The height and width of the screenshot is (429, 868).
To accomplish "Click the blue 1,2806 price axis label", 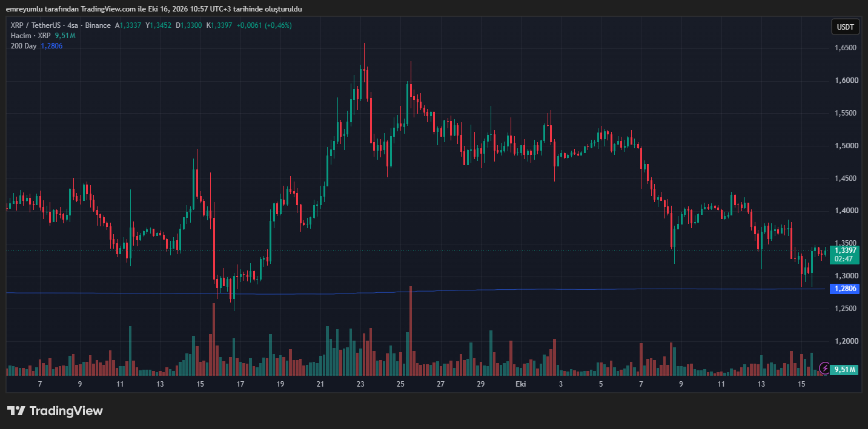I will pos(845,289).
